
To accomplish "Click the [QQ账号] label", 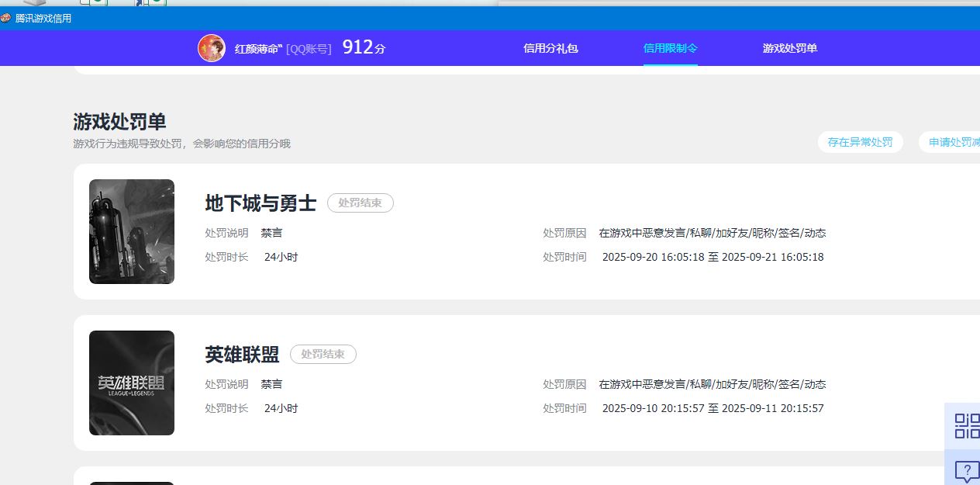I will click(309, 48).
